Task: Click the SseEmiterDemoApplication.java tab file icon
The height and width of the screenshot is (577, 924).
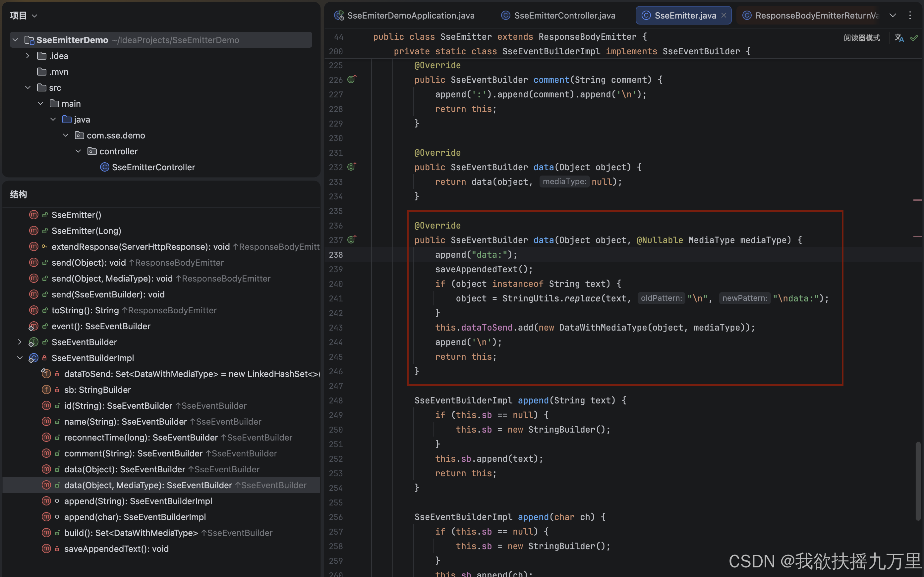Action: (x=339, y=15)
